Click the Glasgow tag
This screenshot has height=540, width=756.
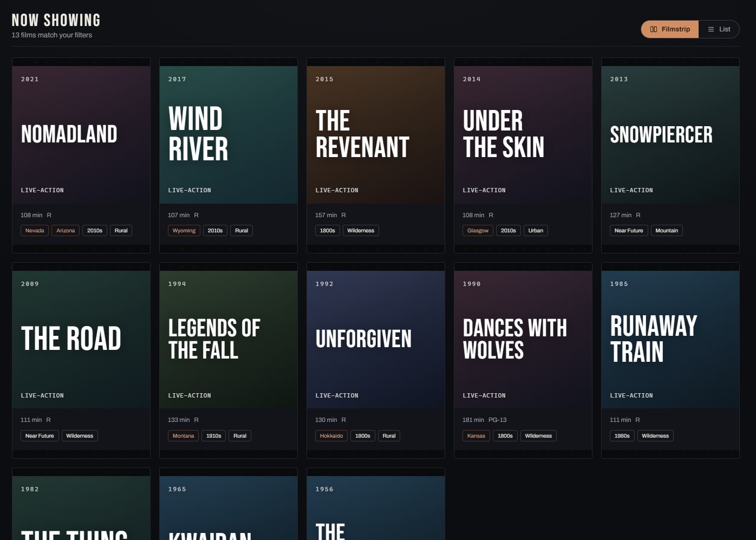point(478,231)
